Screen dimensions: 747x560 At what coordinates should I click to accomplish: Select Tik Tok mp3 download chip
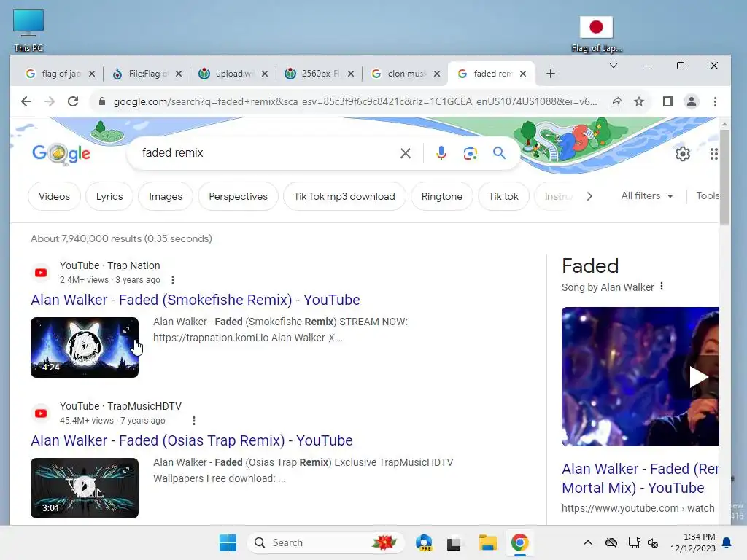click(344, 196)
